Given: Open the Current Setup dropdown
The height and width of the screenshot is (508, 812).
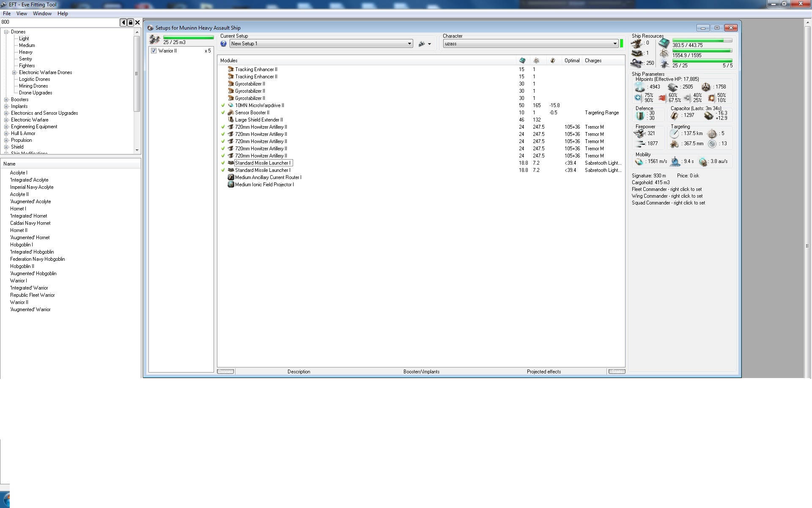Looking at the screenshot, I should (x=409, y=44).
